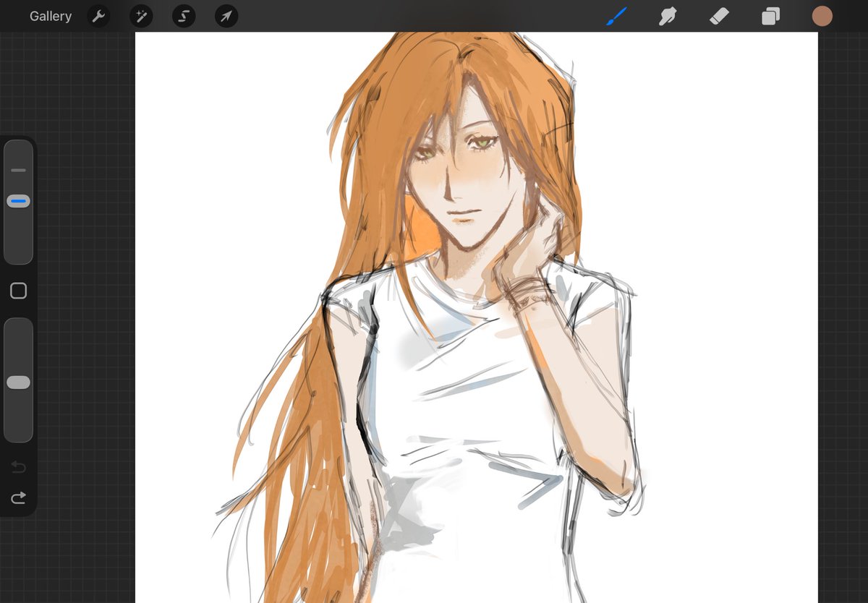Click the brush opacity slider handle
Image resolution: width=868 pixels, height=603 pixels.
coord(18,382)
